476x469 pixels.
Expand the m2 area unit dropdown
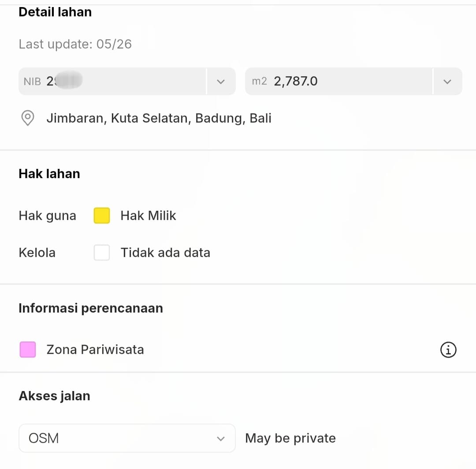447,82
